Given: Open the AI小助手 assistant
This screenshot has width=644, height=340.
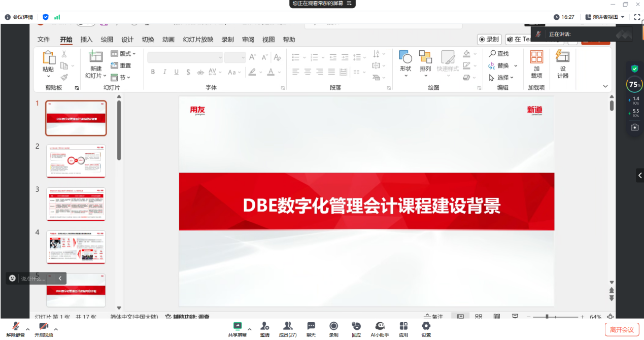Looking at the screenshot, I should click(380, 327).
